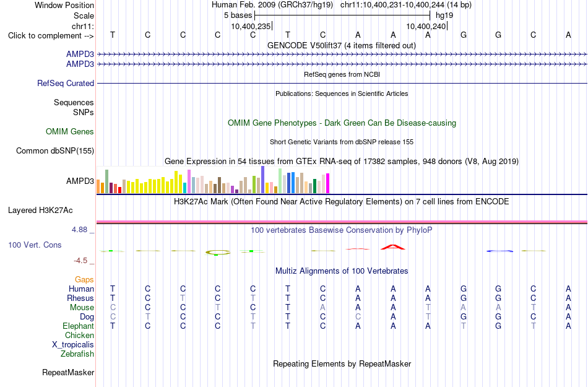
Task: Click the blue flattened conservation glyph
Action: 499,251
